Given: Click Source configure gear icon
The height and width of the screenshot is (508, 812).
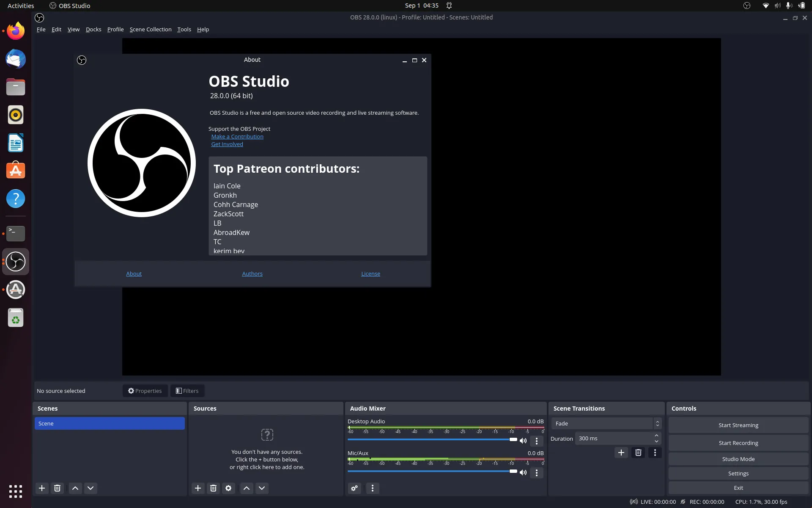Looking at the screenshot, I should [228, 488].
